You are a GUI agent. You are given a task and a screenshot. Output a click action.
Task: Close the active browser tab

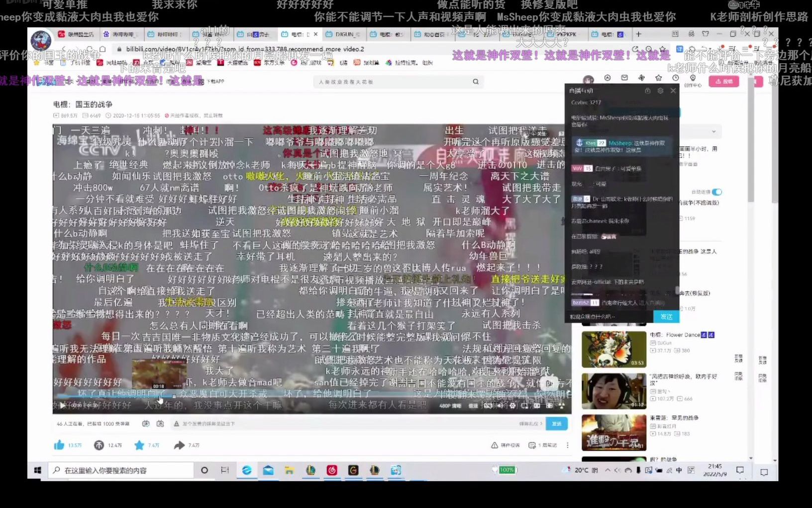(x=315, y=34)
